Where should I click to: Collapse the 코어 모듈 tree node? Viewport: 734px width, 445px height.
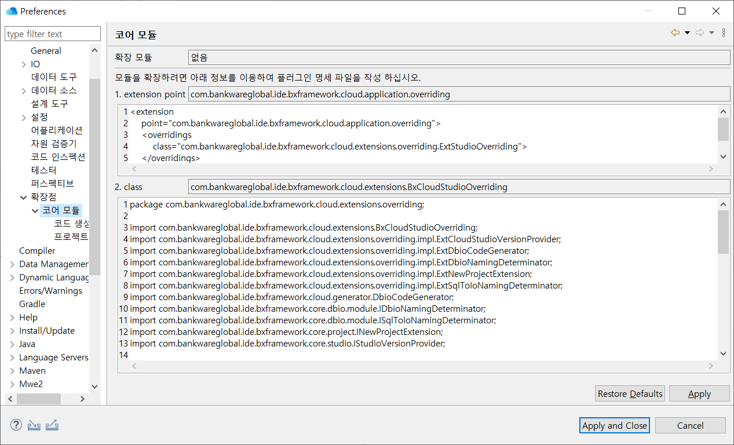point(35,211)
